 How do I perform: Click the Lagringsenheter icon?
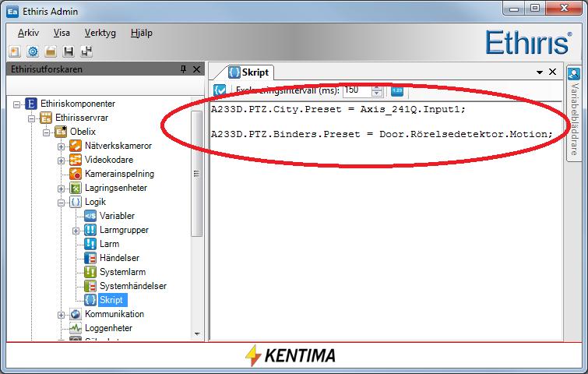coord(76,188)
